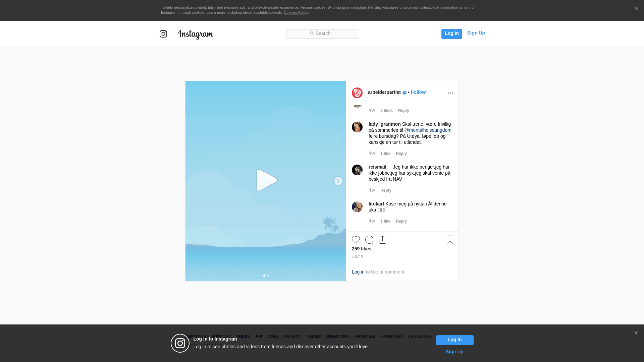Screen dimensions: 644x362
Task: Play the video in the post
Action: (x=267, y=180)
